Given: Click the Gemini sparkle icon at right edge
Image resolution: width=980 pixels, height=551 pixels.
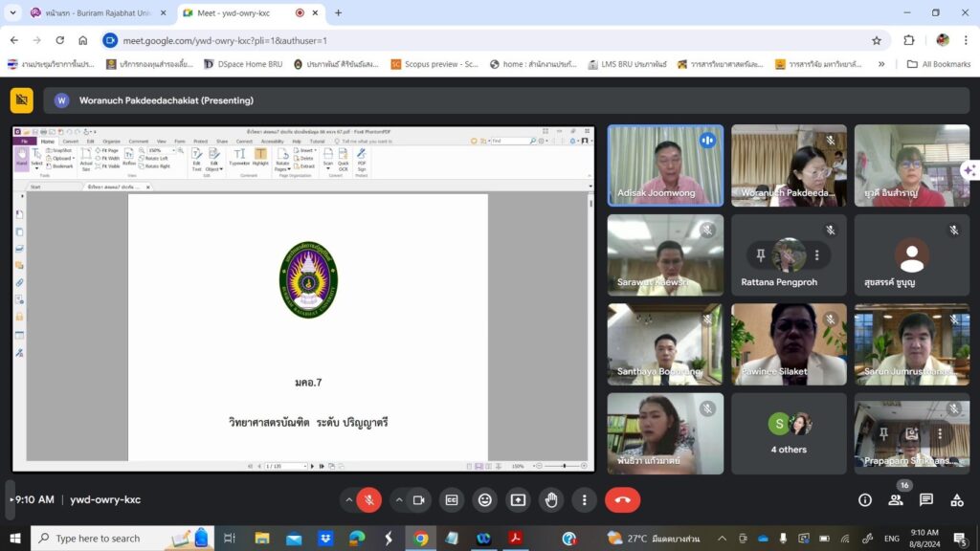Looking at the screenshot, I should pos(970,170).
